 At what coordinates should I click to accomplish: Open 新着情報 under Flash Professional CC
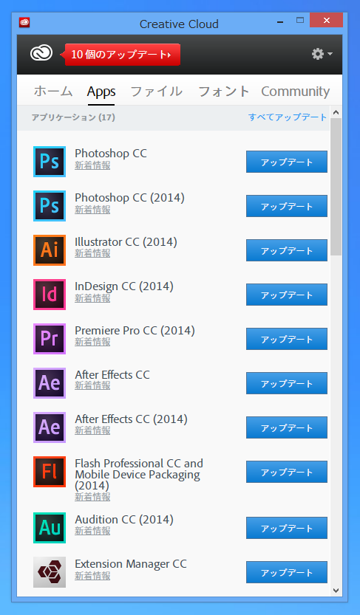tap(93, 497)
